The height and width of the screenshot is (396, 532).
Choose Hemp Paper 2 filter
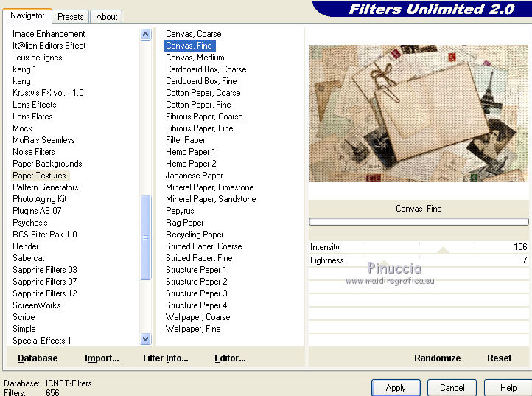[x=191, y=164]
